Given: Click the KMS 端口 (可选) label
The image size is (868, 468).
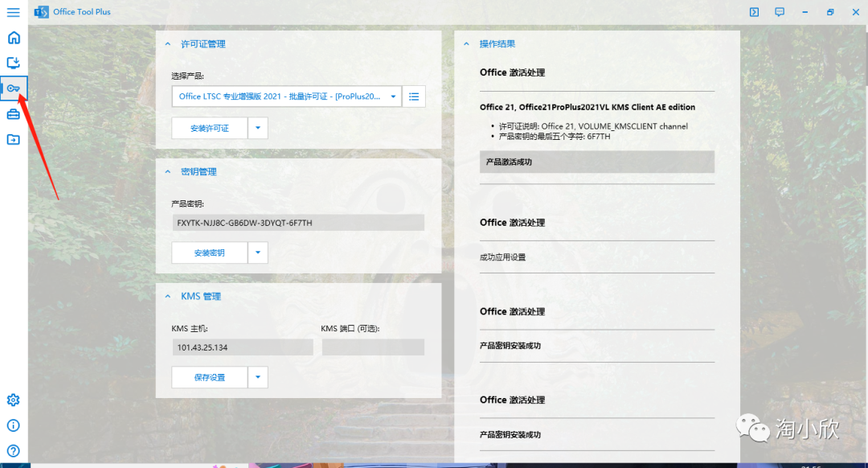Looking at the screenshot, I should pos(350,328).
